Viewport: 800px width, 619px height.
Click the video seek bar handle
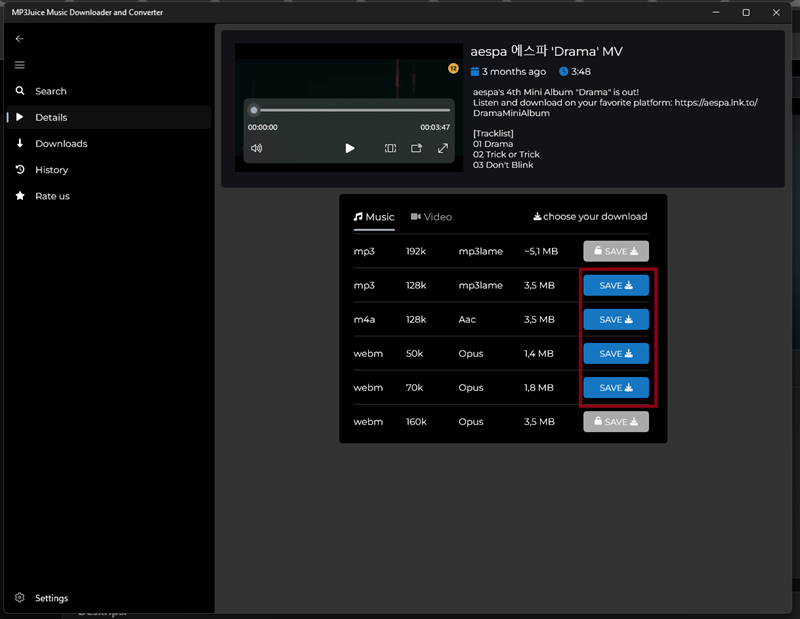[x=254, y=110]
